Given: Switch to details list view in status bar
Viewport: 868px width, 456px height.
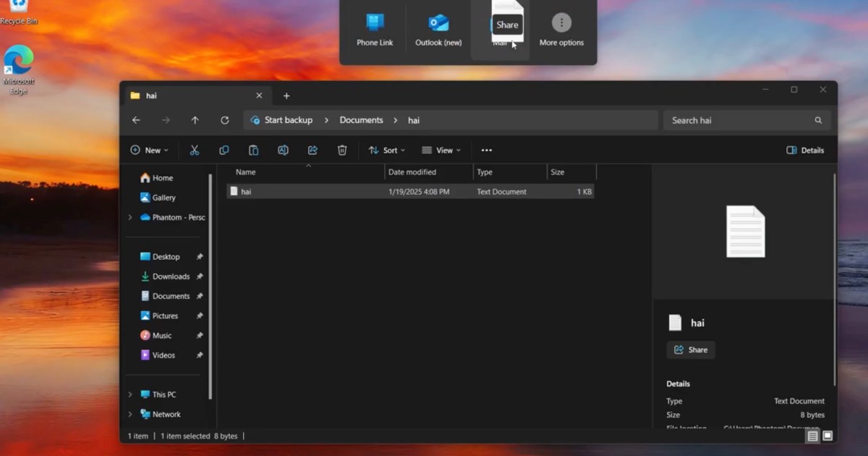Looking at the screenshot, I should coord(812,436).
